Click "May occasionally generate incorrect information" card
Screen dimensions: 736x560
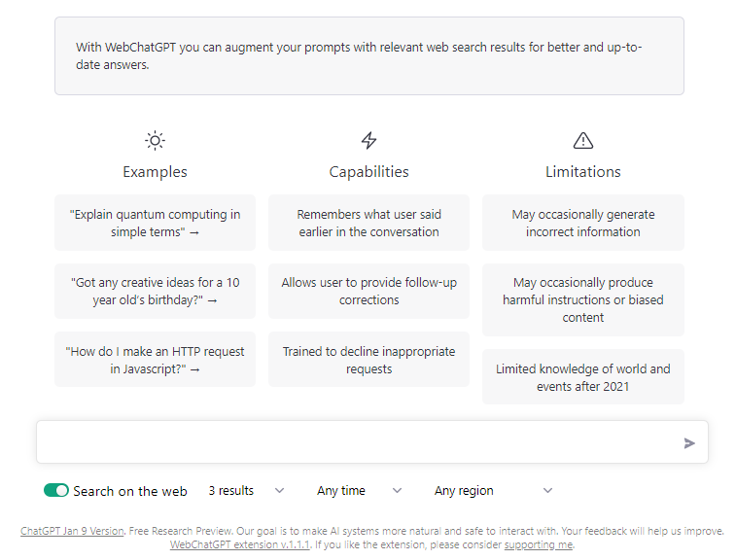(x=583, y=223)
